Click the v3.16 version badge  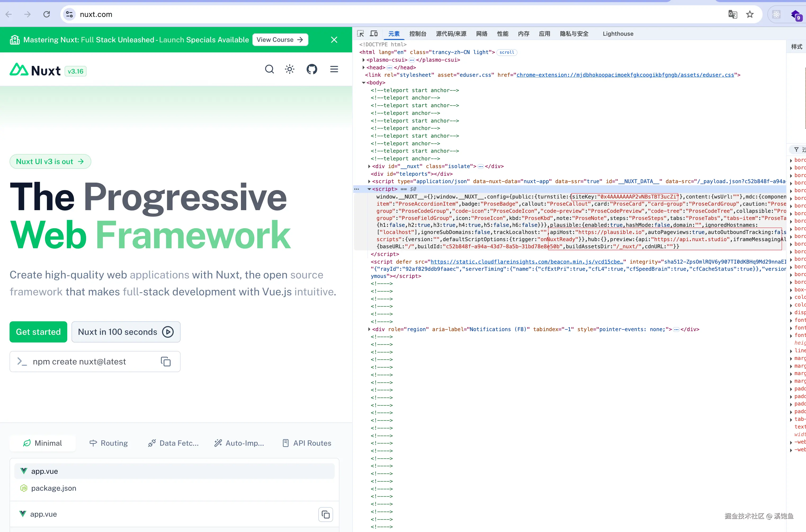click(75, 71)
